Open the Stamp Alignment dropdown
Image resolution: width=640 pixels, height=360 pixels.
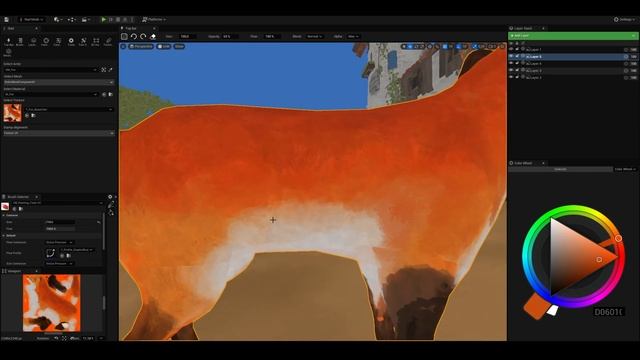pyautogui.click(x=58, y=133)
